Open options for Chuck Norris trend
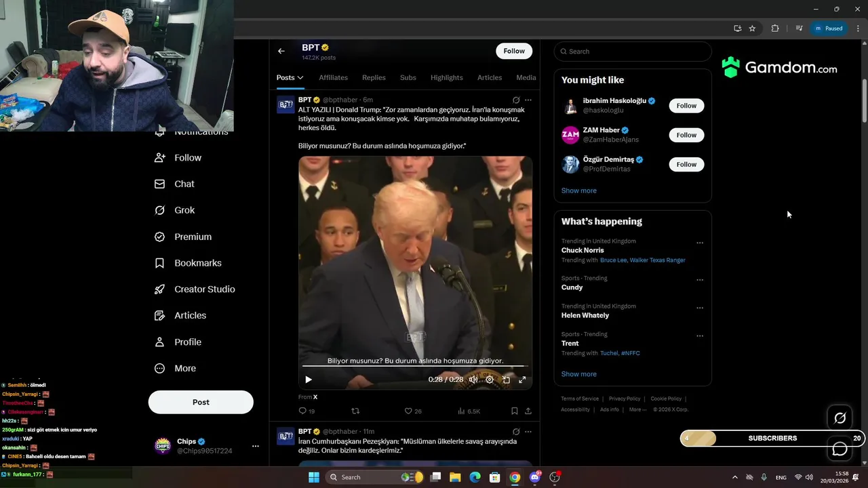868x488 pixels. coord(700,243)
